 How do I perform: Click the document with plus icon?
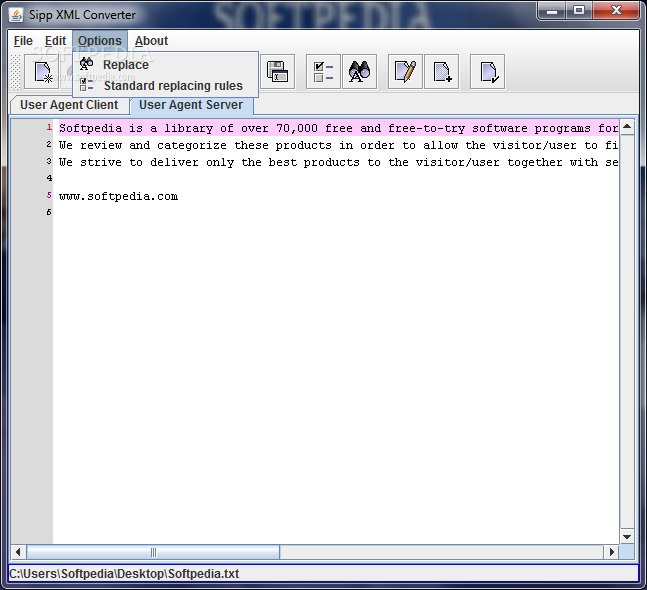tap(442, 72)
